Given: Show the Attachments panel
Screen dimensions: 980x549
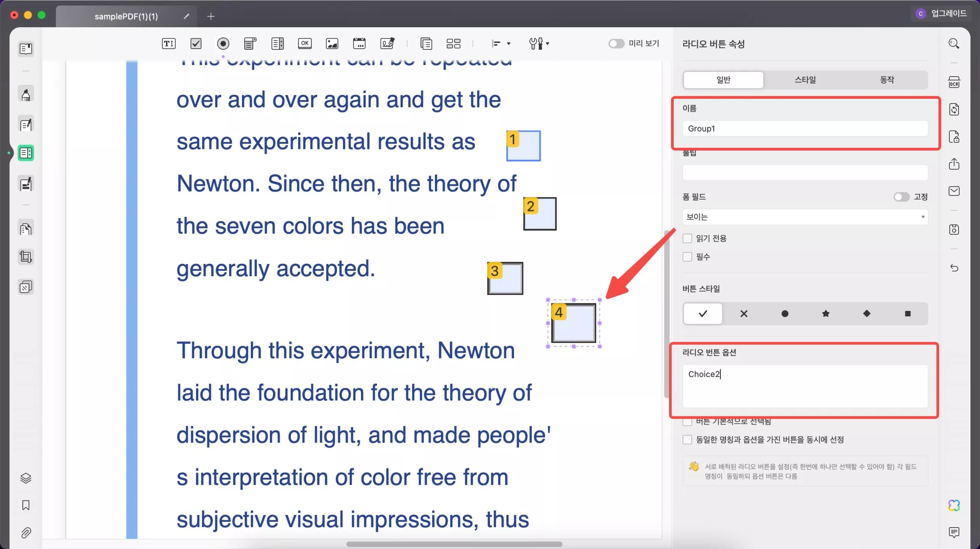Looking at the screenshot, I should point(26,533).
